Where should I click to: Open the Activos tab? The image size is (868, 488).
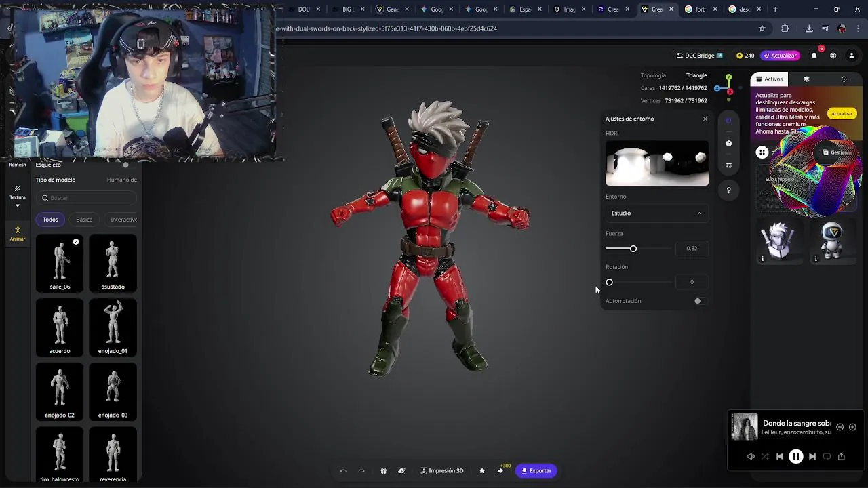coord(769,79)
